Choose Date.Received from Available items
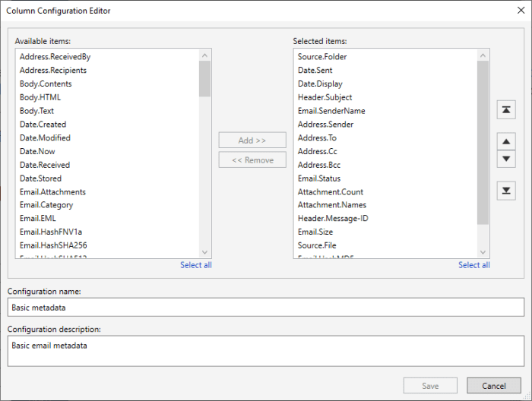The height and width of the screenshot is (401, 532). [45, 165]
